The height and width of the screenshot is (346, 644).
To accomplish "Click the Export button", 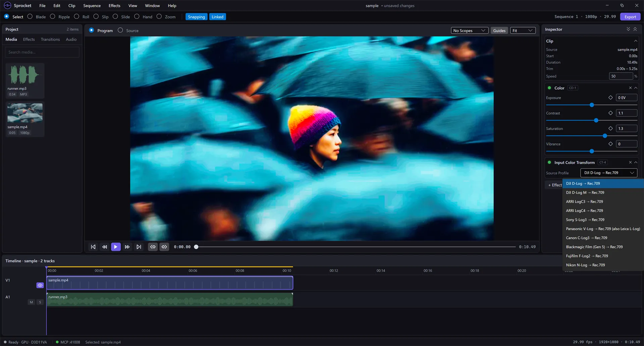I will pos(630,17).
